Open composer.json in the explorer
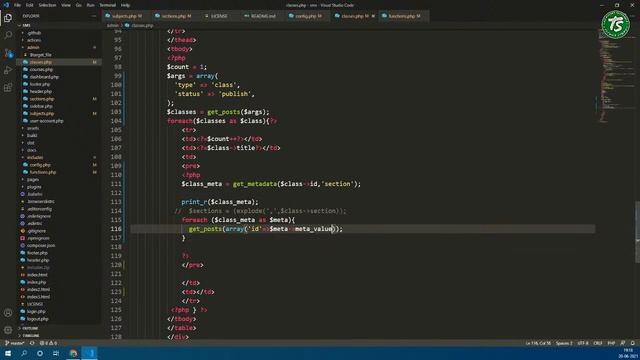Image resolution: width=640 pixels, height=360 pixels. (x=41, y=246)
